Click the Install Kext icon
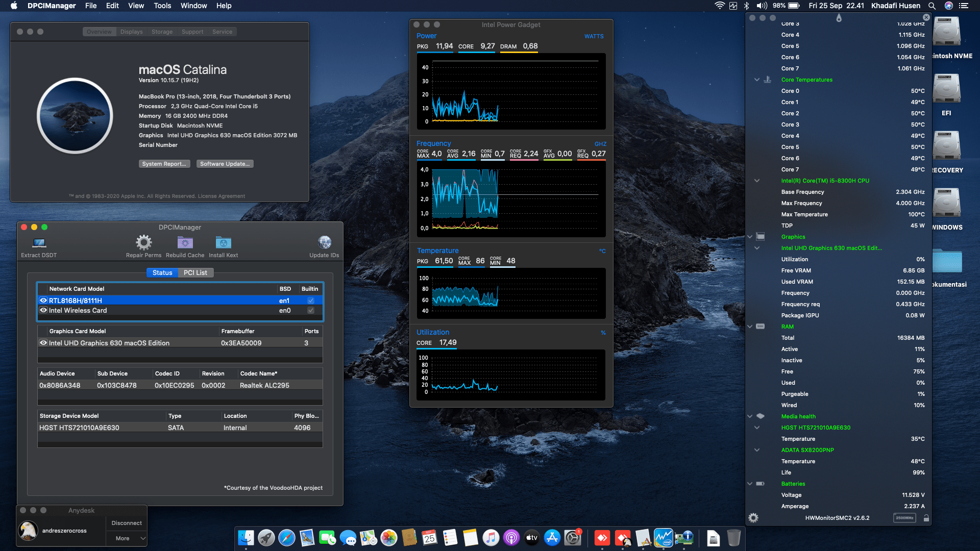980x551 pixels. click(x=223, y=243)
